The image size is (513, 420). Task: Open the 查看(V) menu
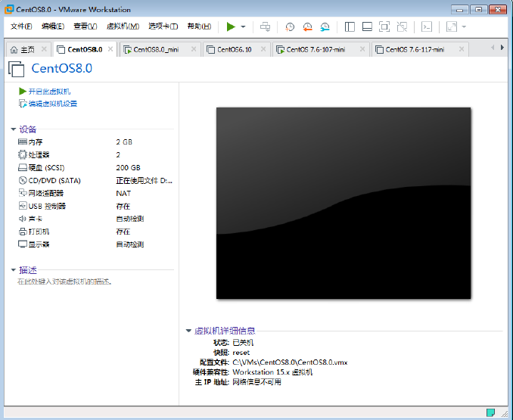coord(85,26)
